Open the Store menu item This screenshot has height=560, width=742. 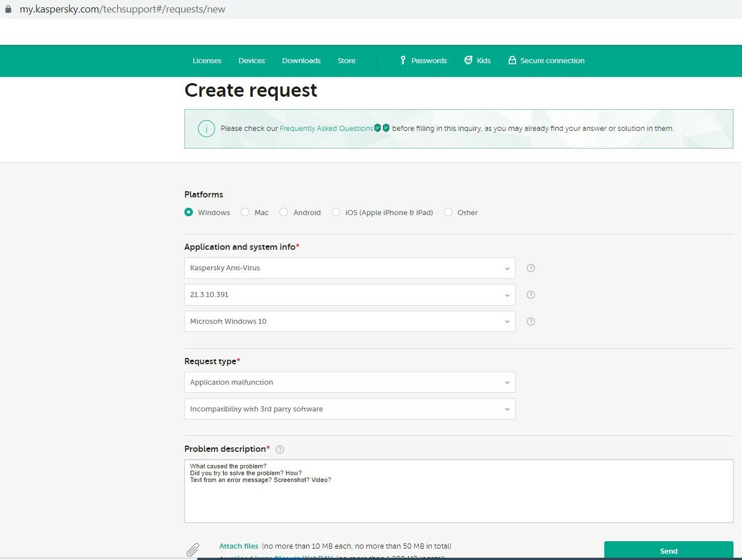[347, 61]
